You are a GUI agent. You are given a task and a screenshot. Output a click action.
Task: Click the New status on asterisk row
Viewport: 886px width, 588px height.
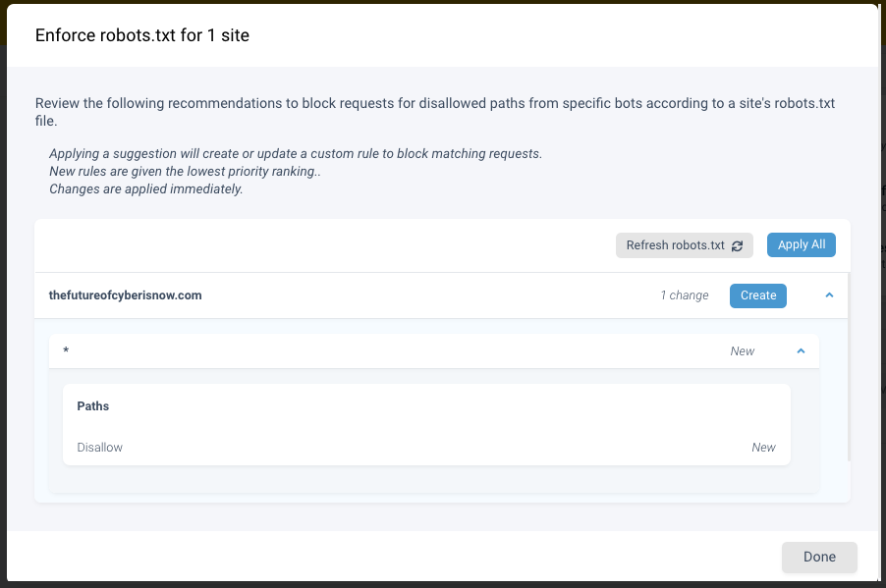click(x=742, y=351)
